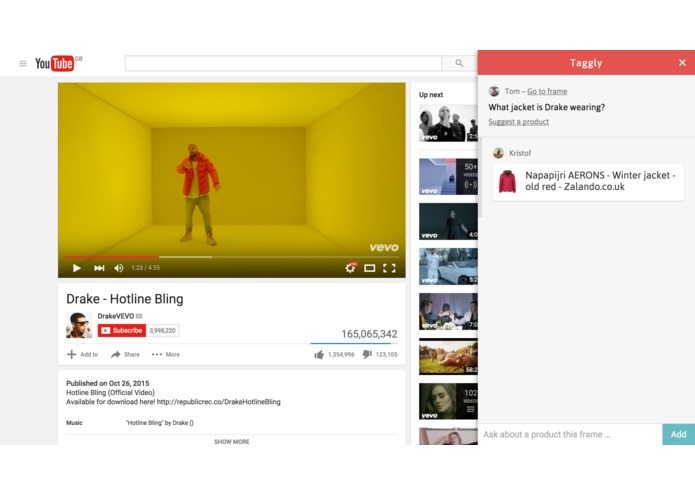
Task: Like the video with thumbs up
Action: pos(319,354)
